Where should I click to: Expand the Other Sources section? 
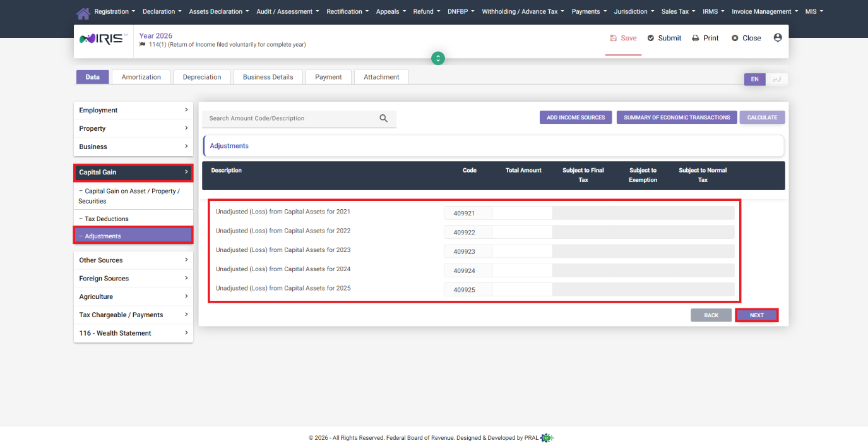pos(133,260)
